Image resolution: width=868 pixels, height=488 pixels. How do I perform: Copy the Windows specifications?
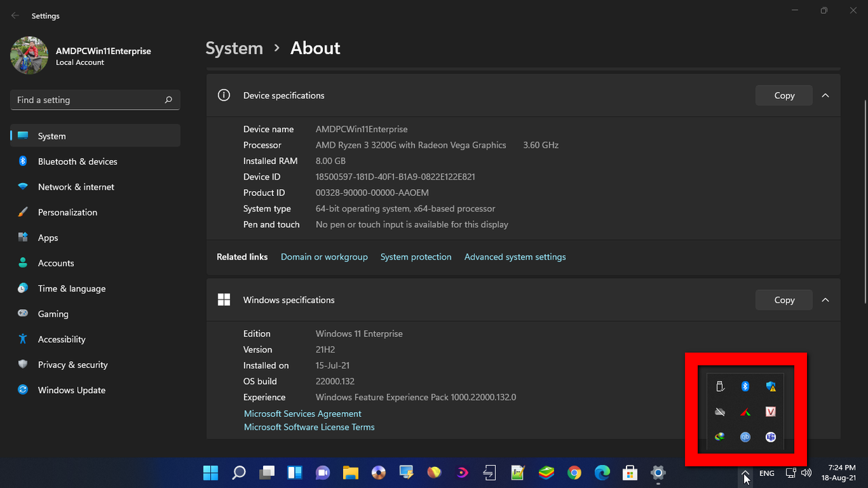point(784,300)
